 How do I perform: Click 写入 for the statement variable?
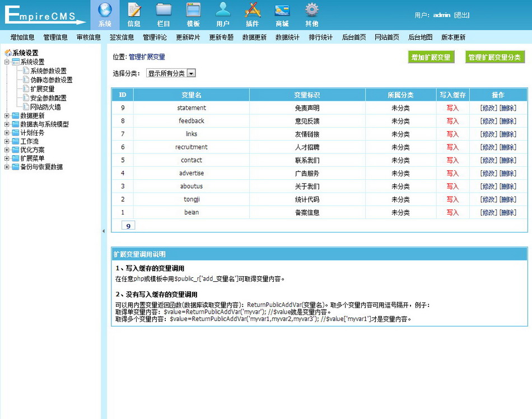click(452, 108)
